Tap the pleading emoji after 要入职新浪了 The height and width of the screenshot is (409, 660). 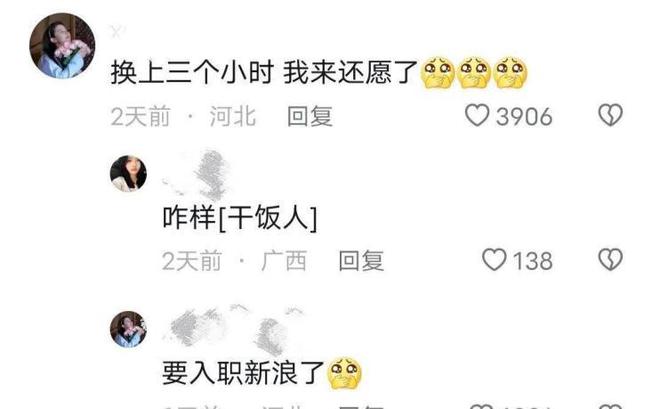[345, 373]
